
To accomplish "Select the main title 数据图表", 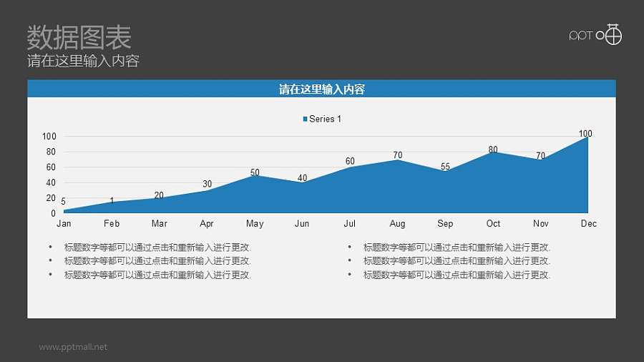I will [x=79, y=37].
